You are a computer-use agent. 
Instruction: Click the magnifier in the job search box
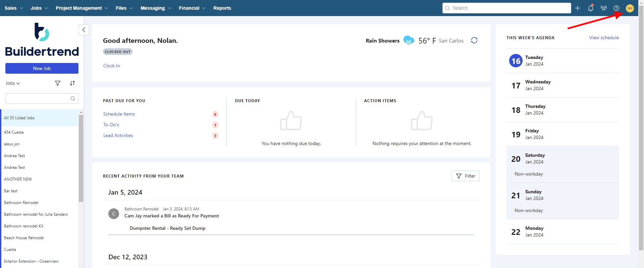click(x=73, y=98)
